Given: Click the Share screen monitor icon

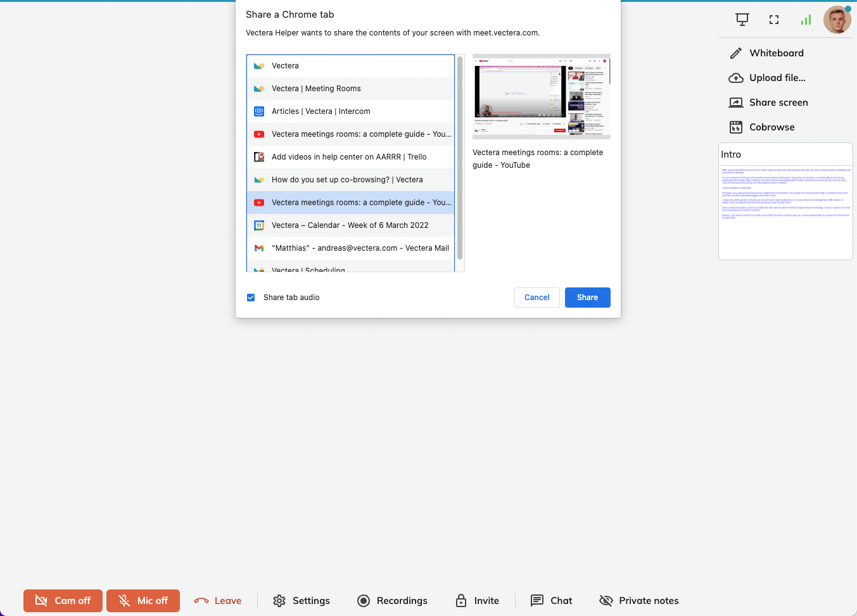Looking at the screenshot, I should click(736, 103).
